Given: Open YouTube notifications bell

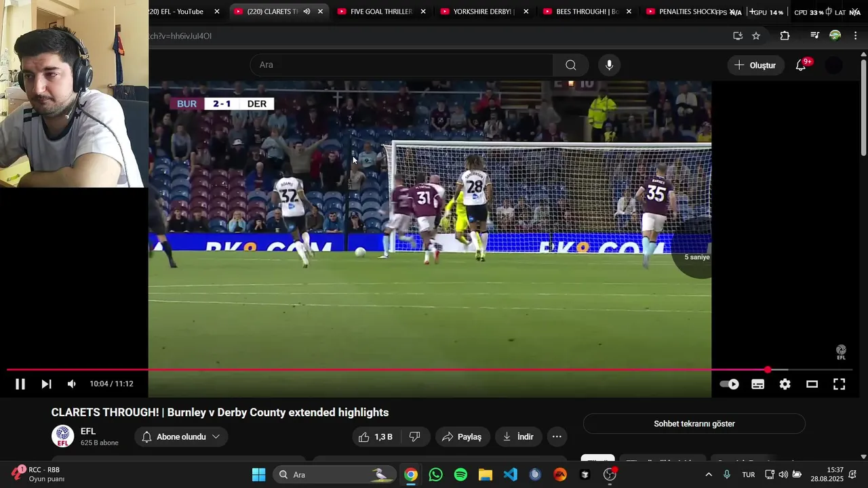Looking at the screenshot, I should point(801,65).
